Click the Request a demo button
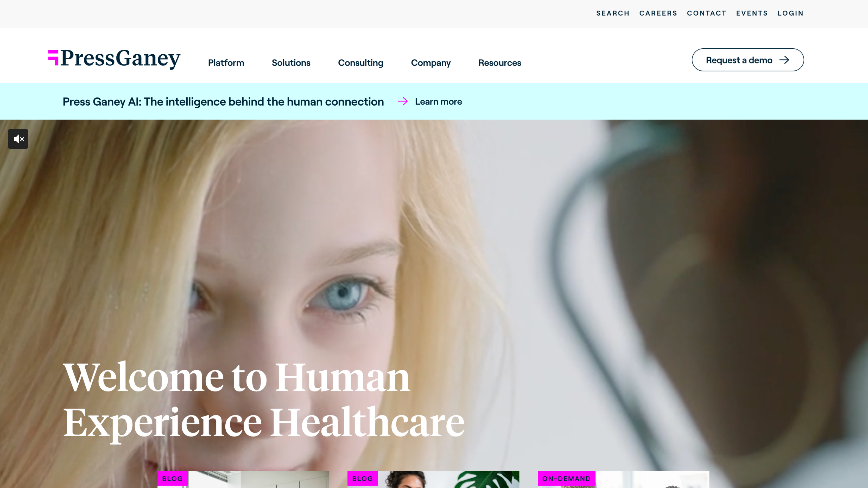 [748, 60]
